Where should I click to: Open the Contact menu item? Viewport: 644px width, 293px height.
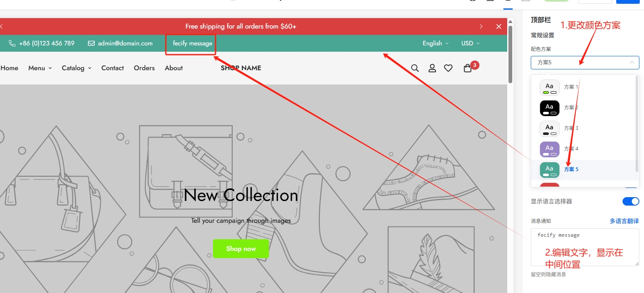[112, 68]
